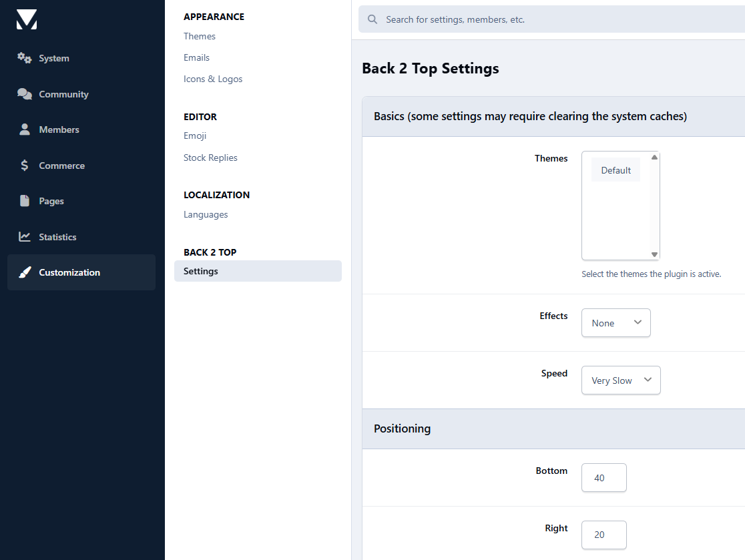Open the Speed dropdown set to Very Slow
This screenshot has height=560, width=745.
(620, 380)
